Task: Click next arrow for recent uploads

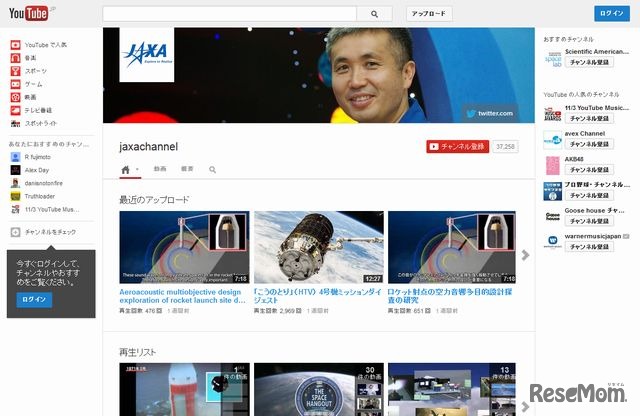Action: pyautogui.click(x=525, y=255)
